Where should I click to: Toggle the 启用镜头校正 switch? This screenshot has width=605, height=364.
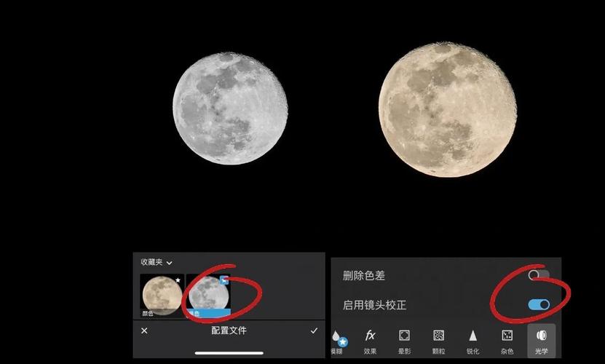point(539,304)
